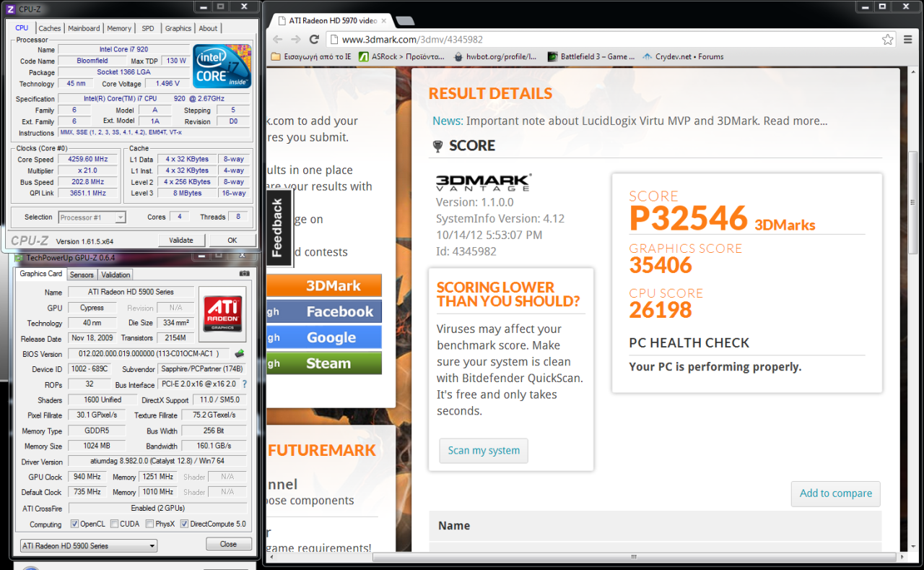Click the Bandwidth 160.1 GB/s value
The image size is (924, 570).
(x=214, y=446)
